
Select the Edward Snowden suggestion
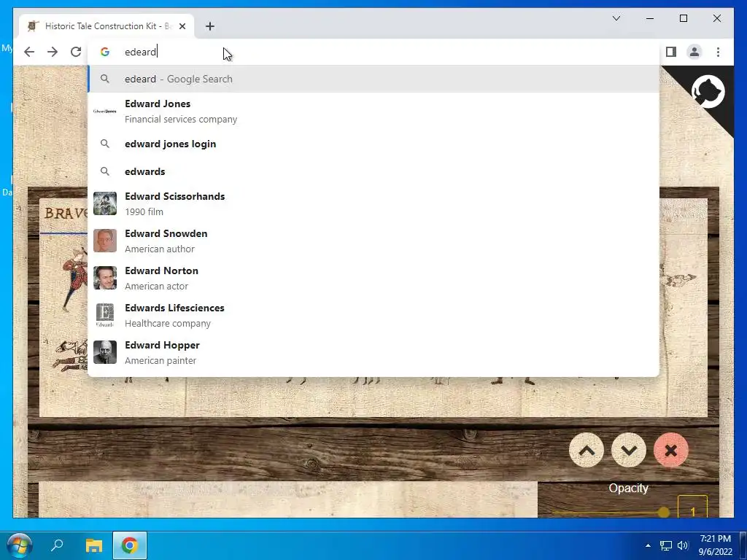tap(373, 241)
